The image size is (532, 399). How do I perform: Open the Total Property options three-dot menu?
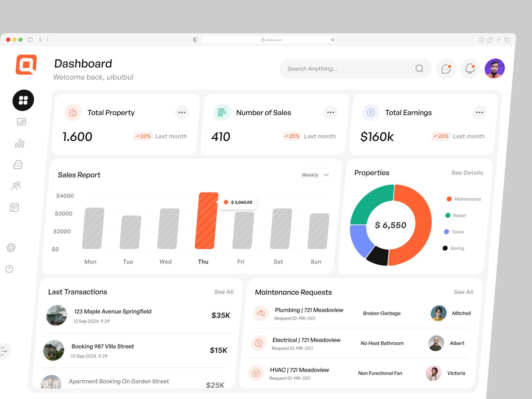[182, 112]
